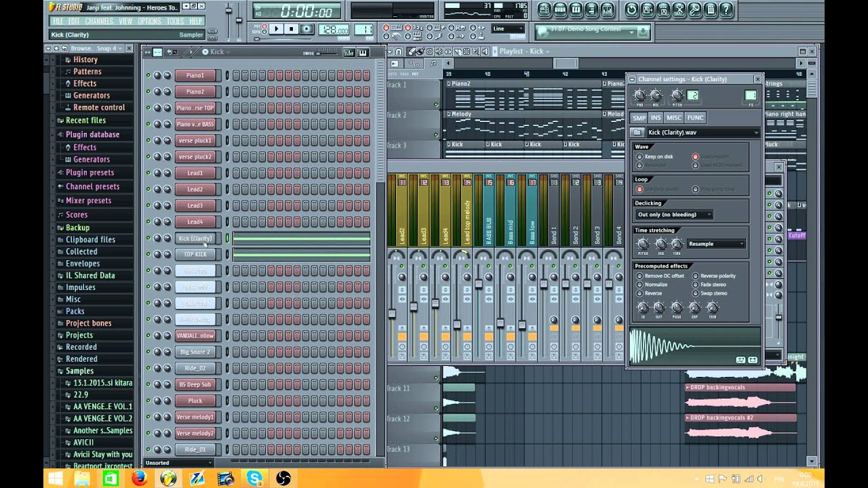Enable the Reverse sample option
This screenshot has height=488, width=868.
click(639, 293)
